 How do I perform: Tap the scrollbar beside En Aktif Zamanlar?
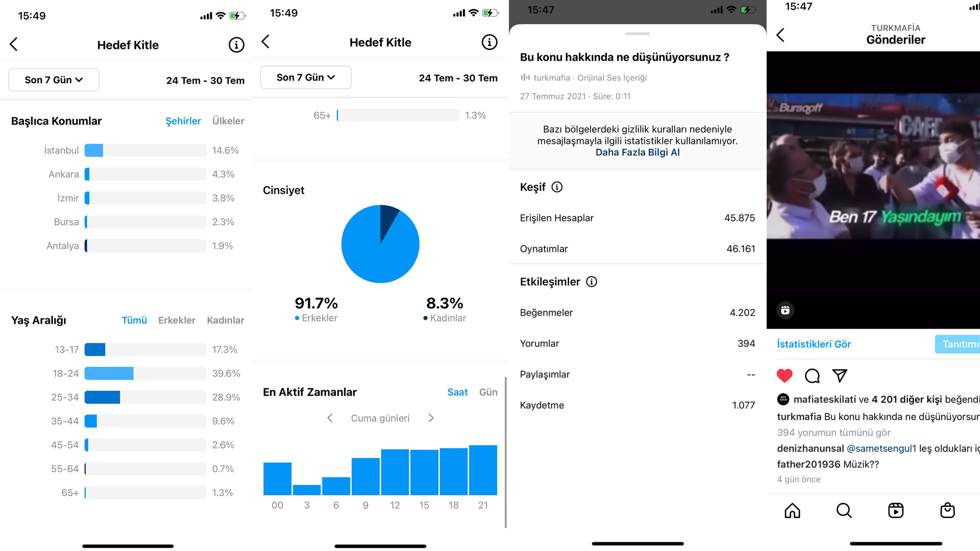505,452
